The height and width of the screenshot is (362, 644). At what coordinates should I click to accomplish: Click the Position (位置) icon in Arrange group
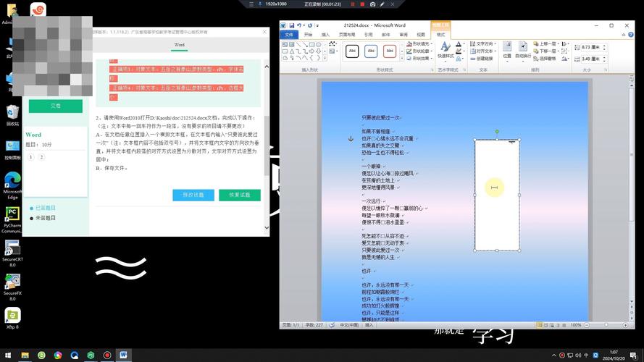(x=506, y=49)
